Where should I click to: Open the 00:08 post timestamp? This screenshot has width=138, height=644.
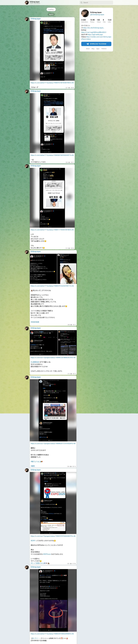[x=72, y=248]
